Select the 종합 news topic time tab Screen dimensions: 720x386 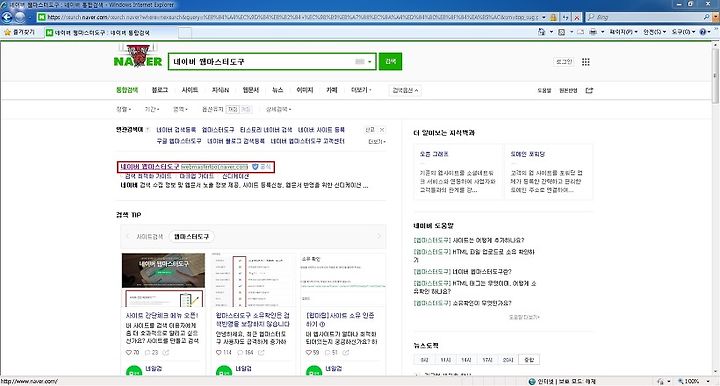pyautogui.click(x=529, y=360)
